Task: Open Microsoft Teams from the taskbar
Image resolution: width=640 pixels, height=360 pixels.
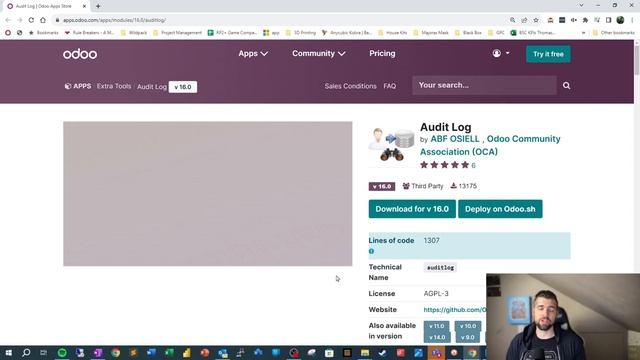Action: point(436,353)
